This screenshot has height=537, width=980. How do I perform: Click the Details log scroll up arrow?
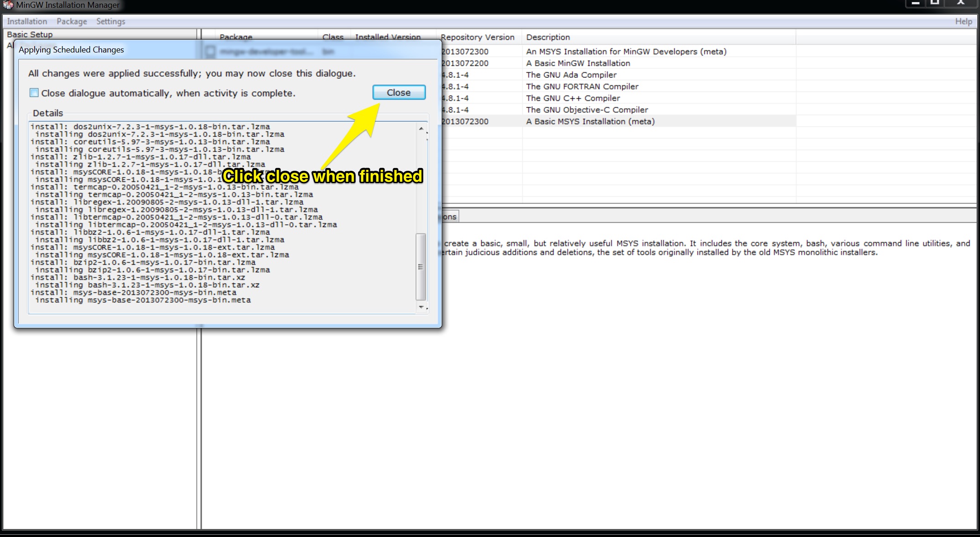click(421, 128)
